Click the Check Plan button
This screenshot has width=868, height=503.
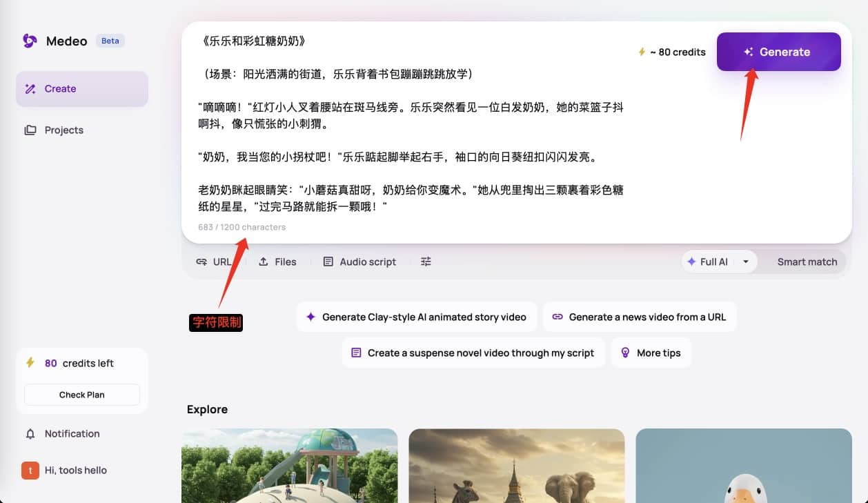pos(82,395)
